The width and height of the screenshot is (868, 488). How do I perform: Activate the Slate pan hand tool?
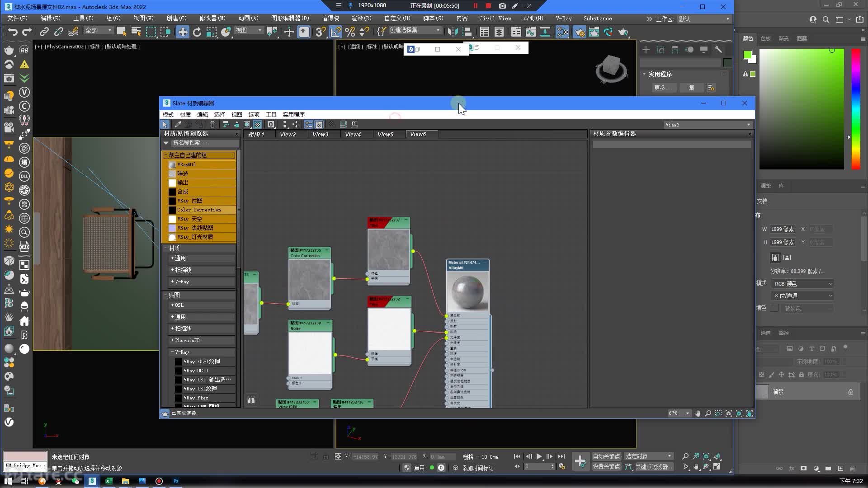pos(698,413)
